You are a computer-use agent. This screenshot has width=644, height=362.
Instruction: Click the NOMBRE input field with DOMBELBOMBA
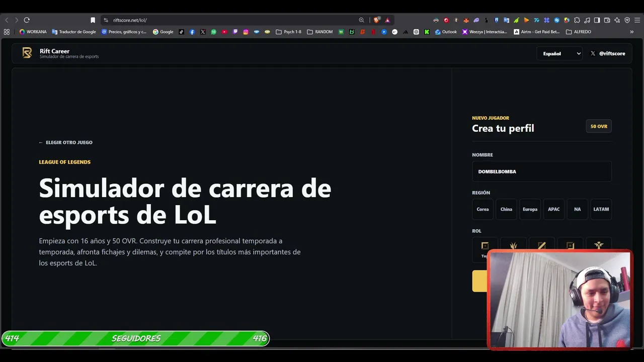tap(542, 171)
